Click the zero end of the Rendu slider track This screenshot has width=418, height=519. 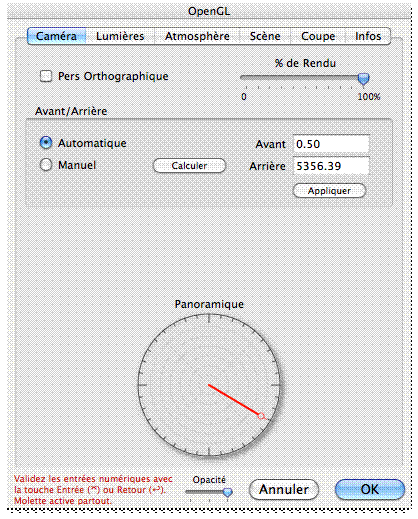[243, 78]
